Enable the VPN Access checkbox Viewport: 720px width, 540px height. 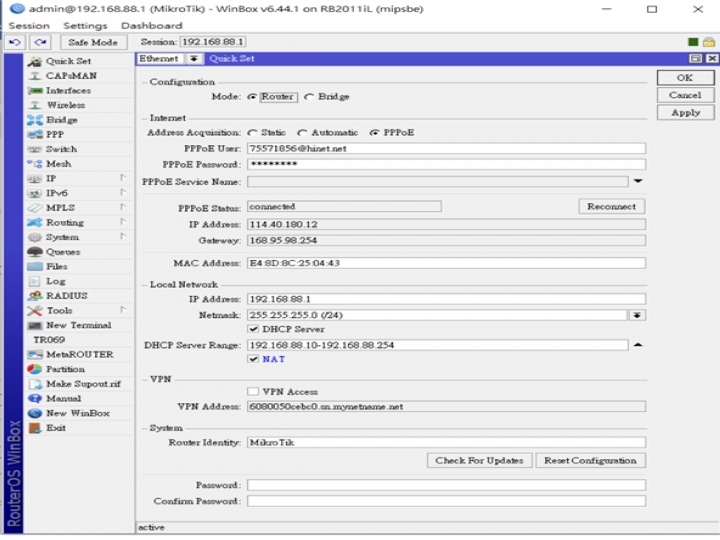click(x=253, y=391)
